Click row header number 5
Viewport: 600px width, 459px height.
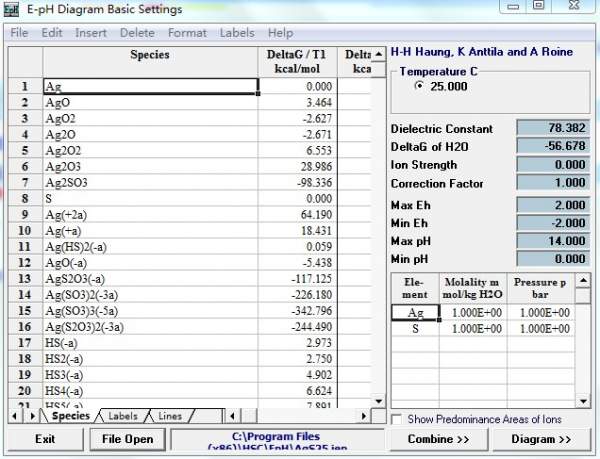(25, 150)
